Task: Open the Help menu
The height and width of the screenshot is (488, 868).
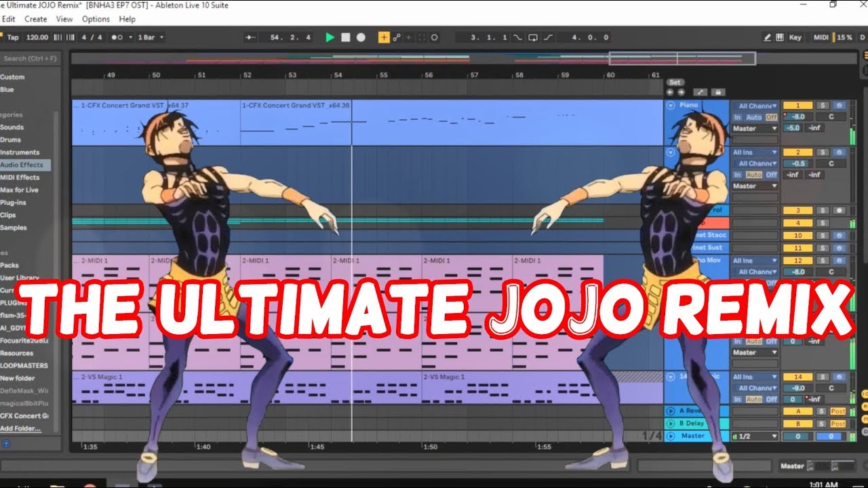Action: click(127, 19)
